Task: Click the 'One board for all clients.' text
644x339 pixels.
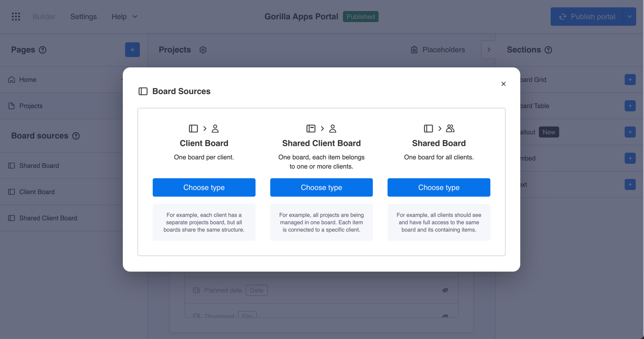Action: (x=439, y=157)
